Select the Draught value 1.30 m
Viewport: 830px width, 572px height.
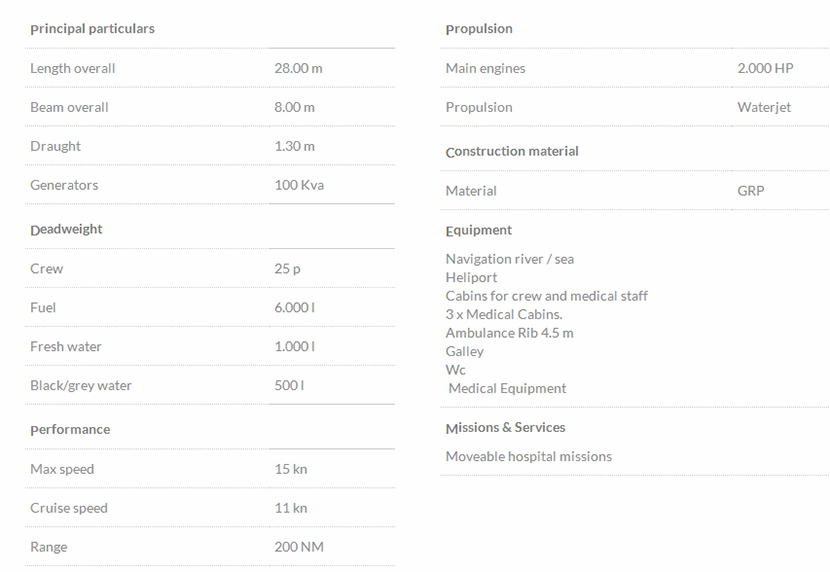(294, 146)
